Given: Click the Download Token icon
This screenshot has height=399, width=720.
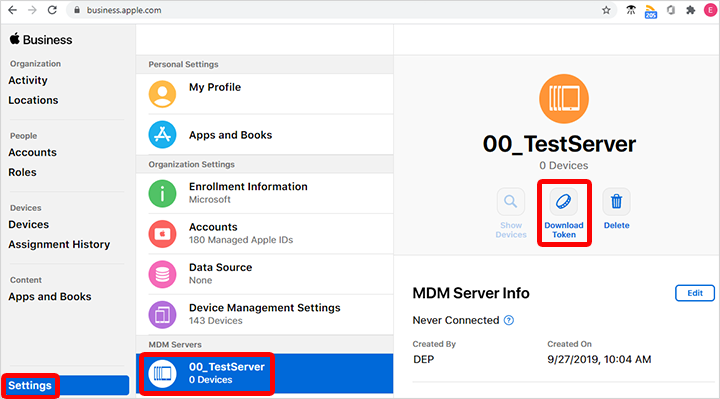Looking at the screenshot, I should pos(564,202).
